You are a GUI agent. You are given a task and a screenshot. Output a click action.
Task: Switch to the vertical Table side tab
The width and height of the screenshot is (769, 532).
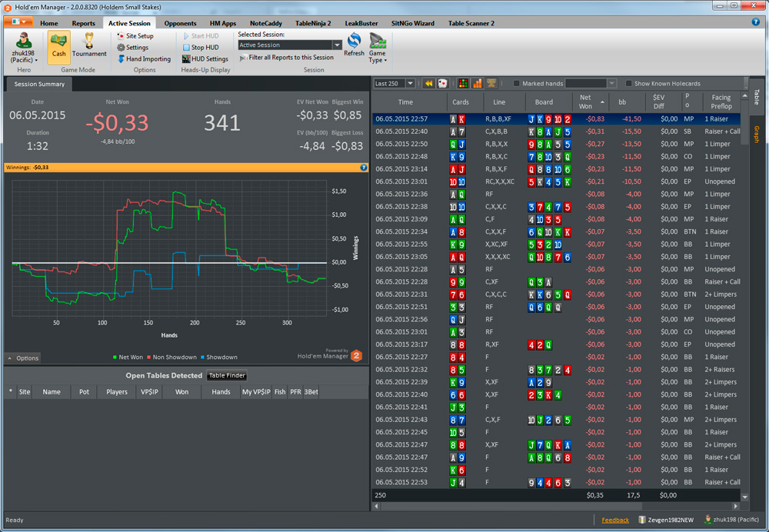(756, 97)
